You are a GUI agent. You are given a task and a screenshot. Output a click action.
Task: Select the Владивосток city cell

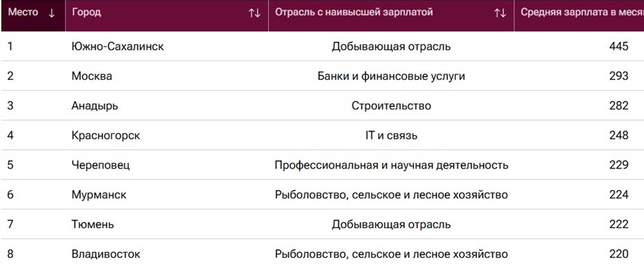pos(105,255)
